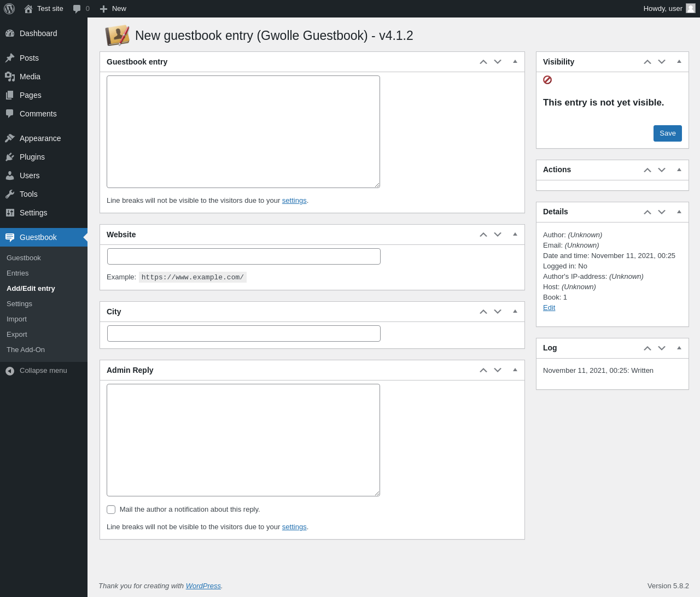Click the WordPress logo icon

(x=9, y=9)
